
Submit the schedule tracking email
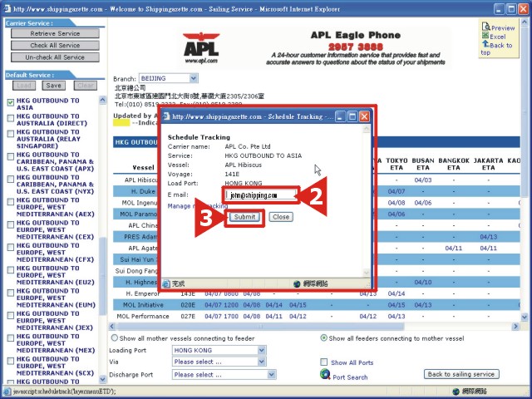point(244,217)
